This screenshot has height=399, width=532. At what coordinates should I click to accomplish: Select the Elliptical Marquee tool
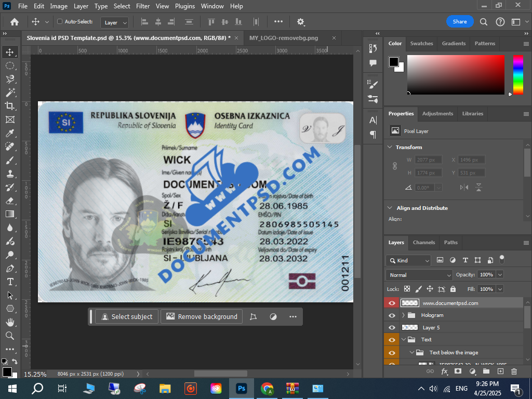(10, 65)
